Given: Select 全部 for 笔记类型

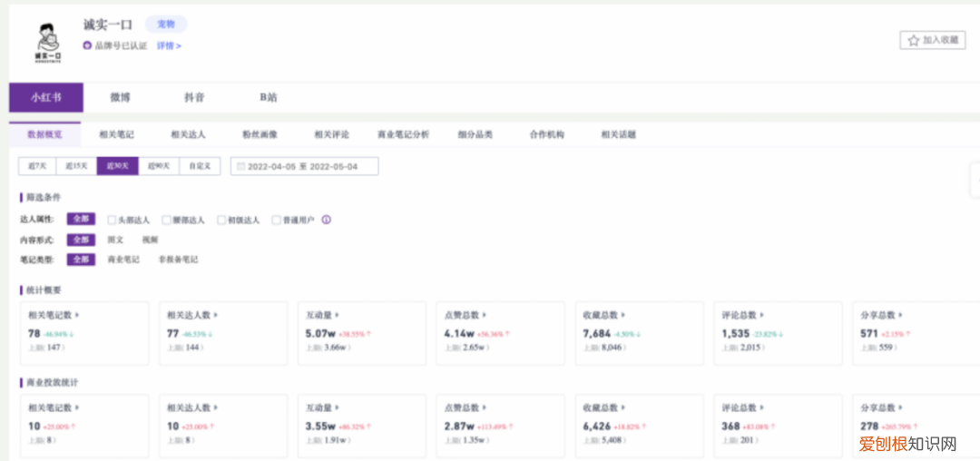Looking at the screenshot, I should 82,260.
